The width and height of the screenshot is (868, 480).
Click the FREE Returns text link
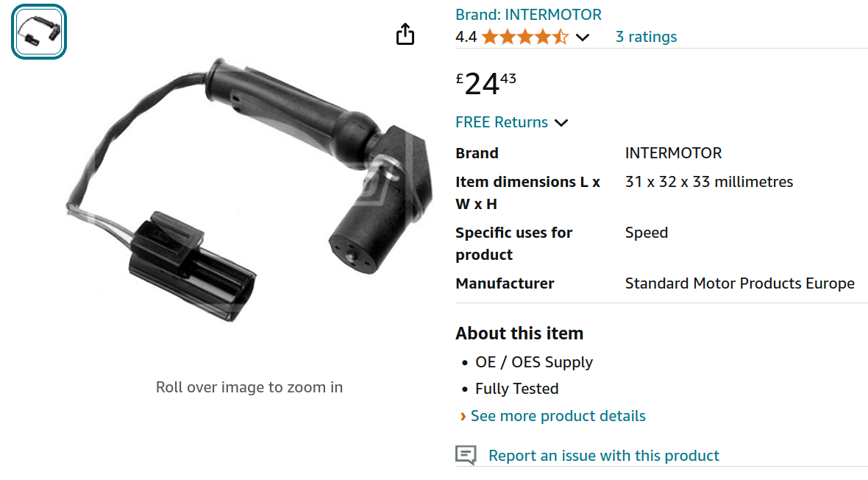(502, 122)
